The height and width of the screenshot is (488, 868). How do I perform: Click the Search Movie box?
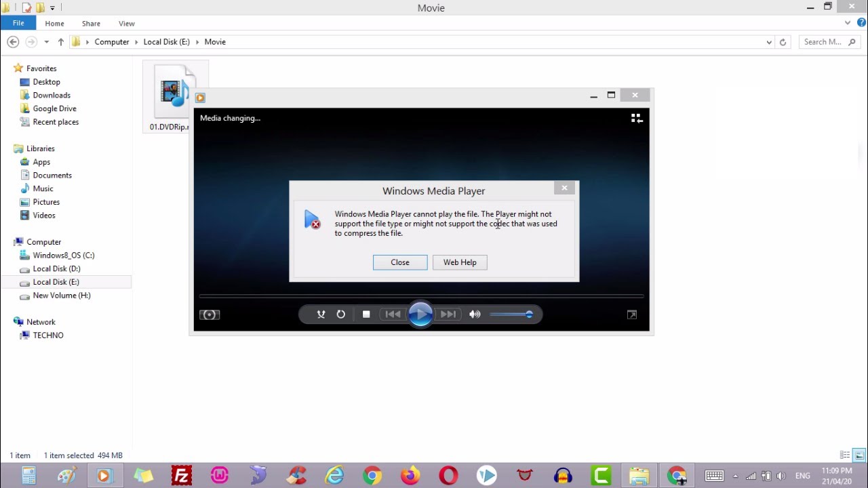[829, 42]
